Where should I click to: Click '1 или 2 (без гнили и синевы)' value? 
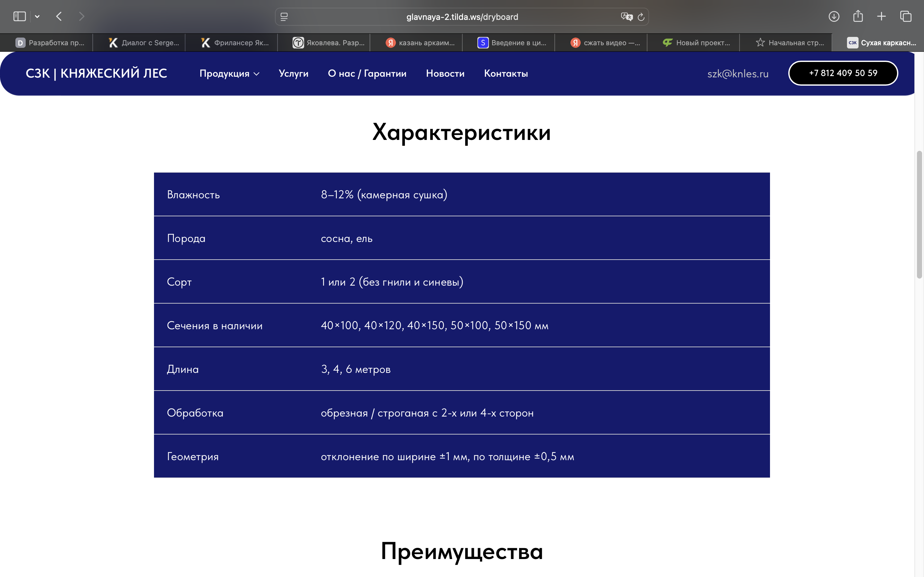pyautogui.click(x=392, y=282)
